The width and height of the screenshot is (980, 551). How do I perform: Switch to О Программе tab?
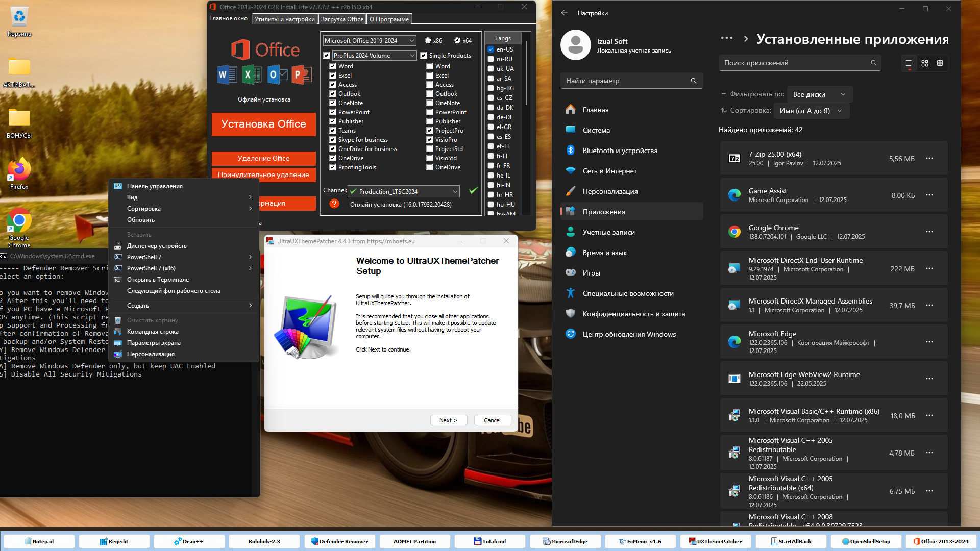(389, 19)
